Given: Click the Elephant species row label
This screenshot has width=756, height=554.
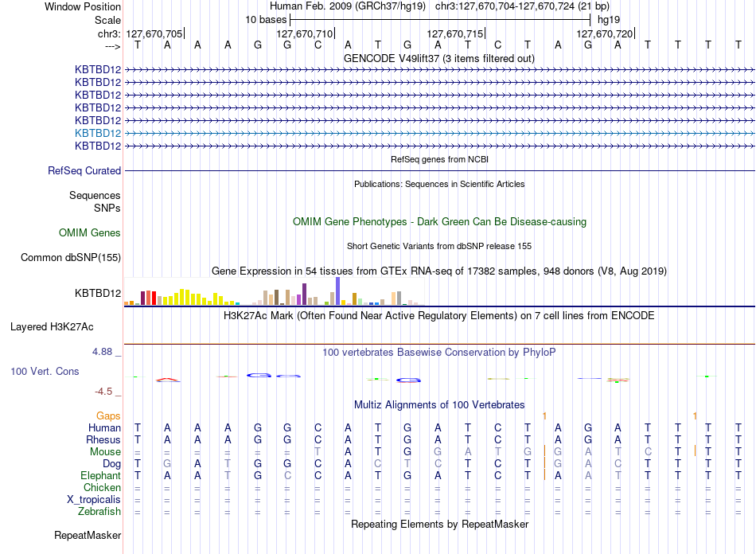Looking at the screenshot, I should coord(101,475).
